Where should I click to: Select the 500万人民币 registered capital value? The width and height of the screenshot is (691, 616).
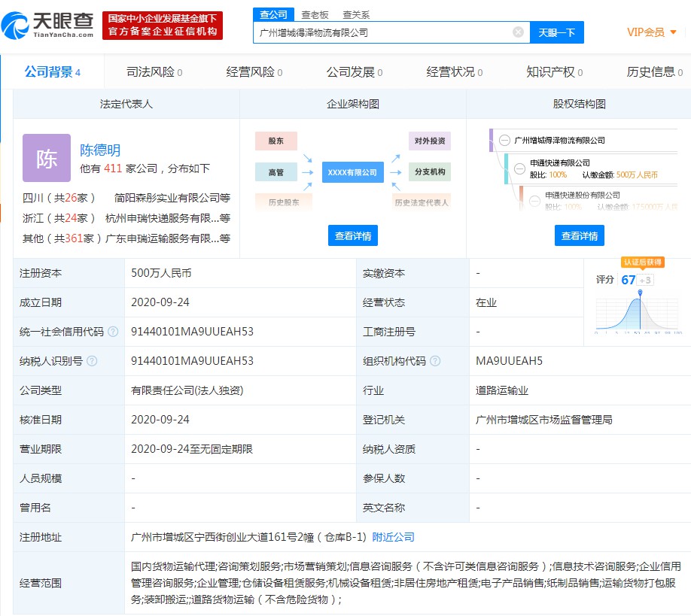[161, 273]
